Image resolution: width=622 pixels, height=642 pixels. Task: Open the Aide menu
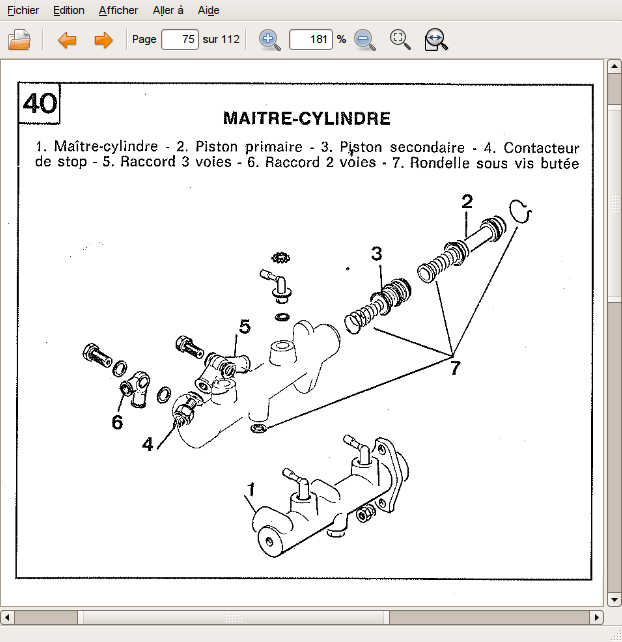tap(208, 10)
